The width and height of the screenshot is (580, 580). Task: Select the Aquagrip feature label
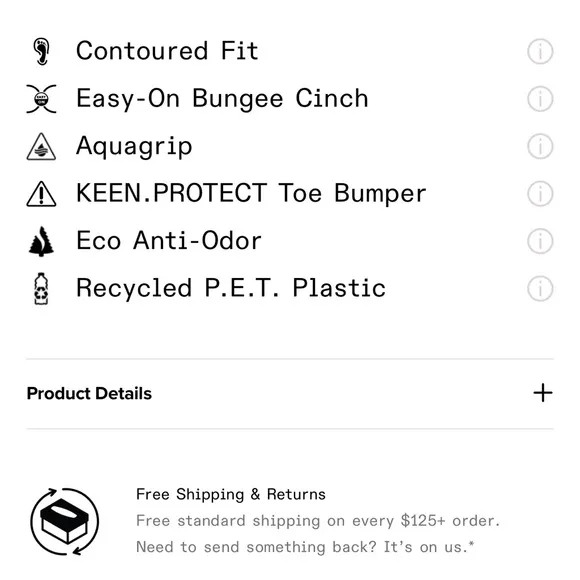point(134,146)
